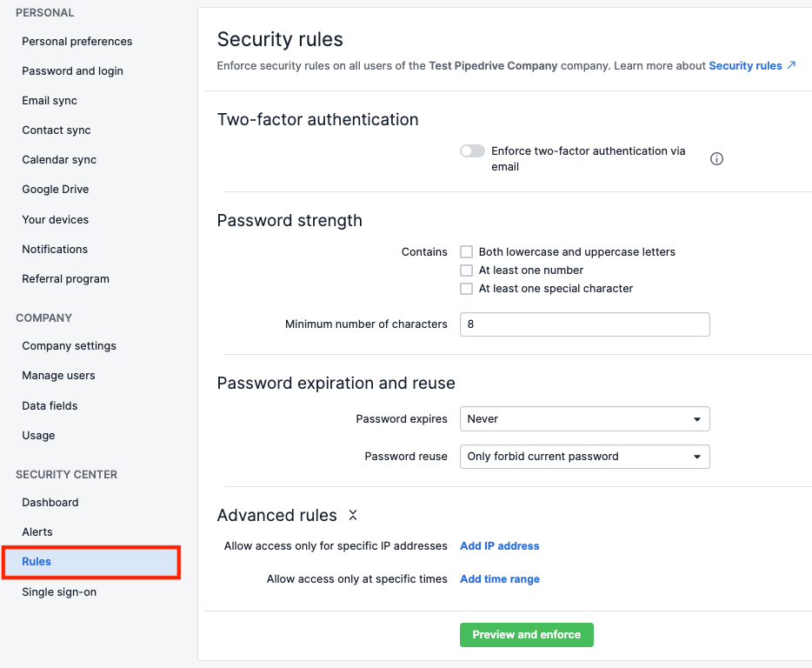
Task: Click the Add IP address link
Action: pyautogui.click(x=499, y=546)
